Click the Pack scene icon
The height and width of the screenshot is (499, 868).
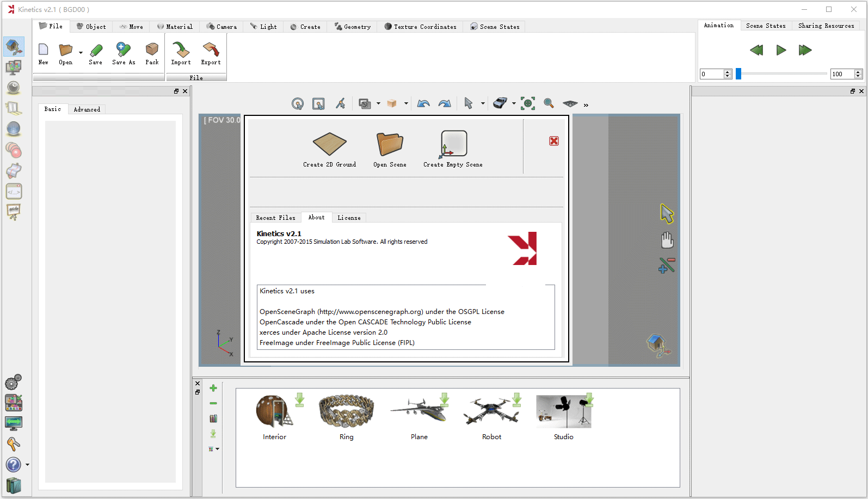pos(152,51)
